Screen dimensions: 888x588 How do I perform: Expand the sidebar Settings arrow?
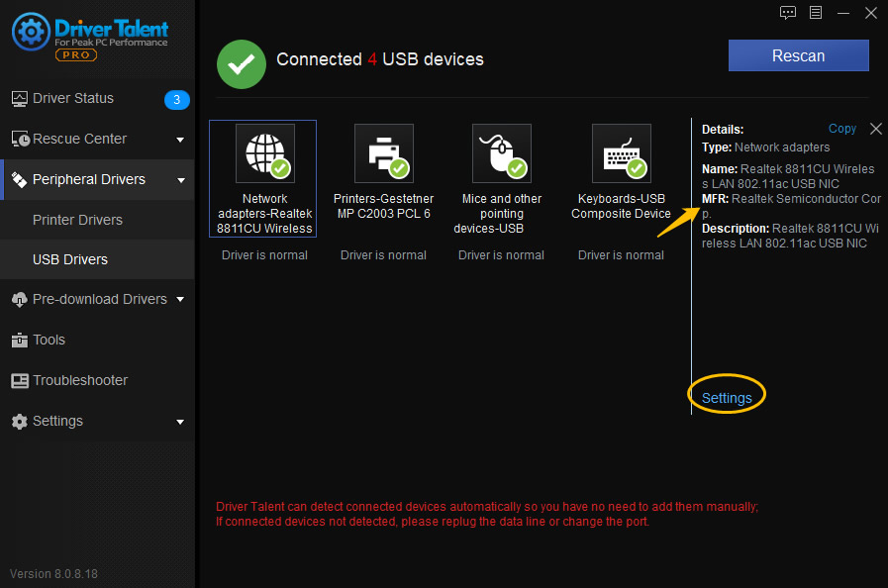coord(180,422)
